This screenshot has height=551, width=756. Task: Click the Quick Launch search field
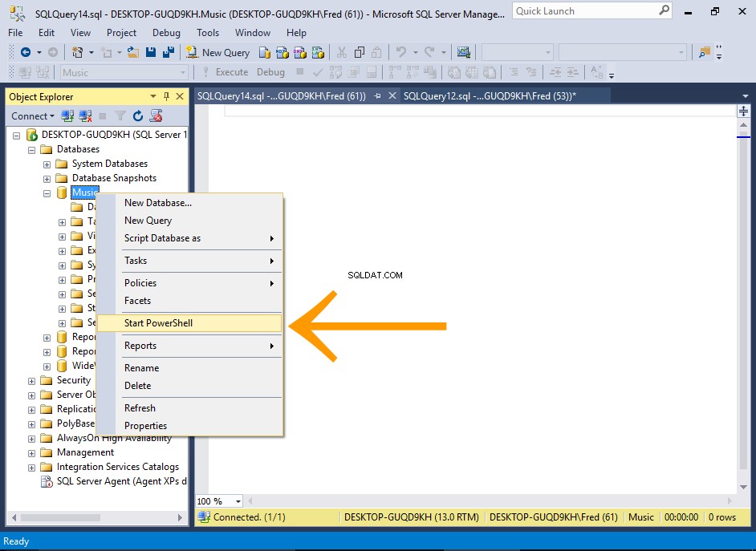[592, 10]
